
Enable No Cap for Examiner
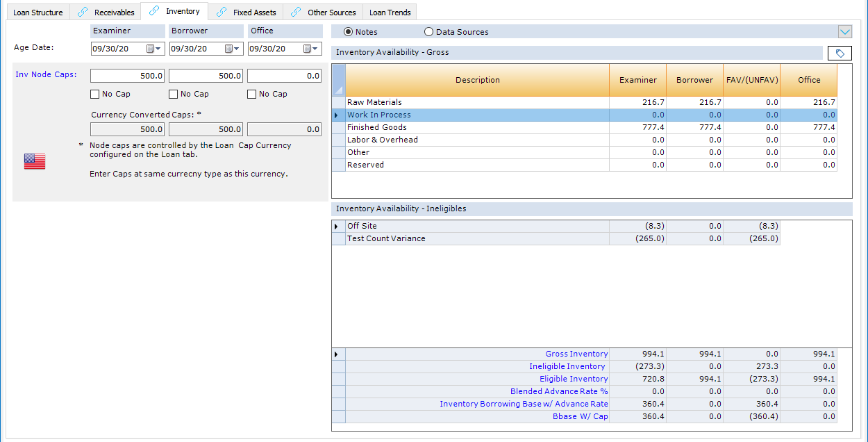tap(95, 94)
